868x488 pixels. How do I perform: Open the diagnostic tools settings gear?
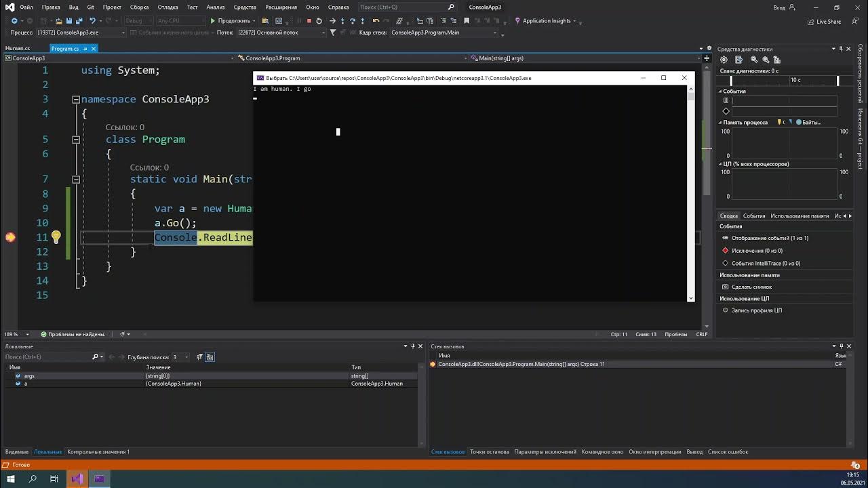click(x=724, y=60)
